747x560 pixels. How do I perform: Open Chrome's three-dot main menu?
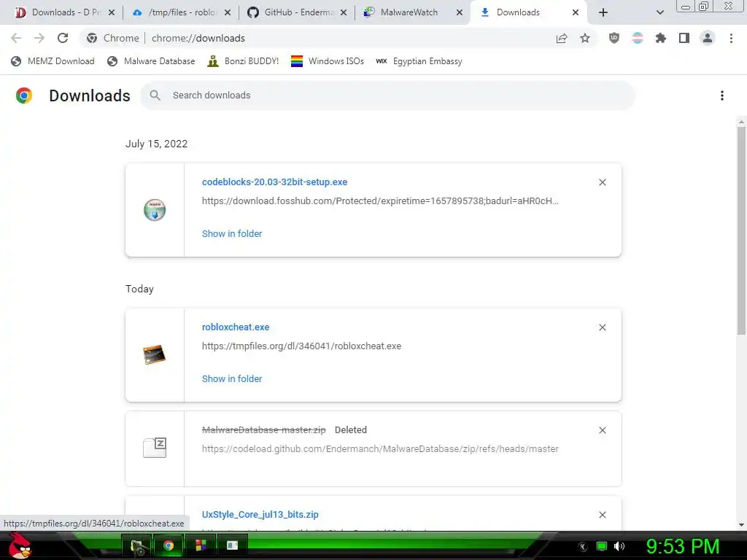[731, 38]
